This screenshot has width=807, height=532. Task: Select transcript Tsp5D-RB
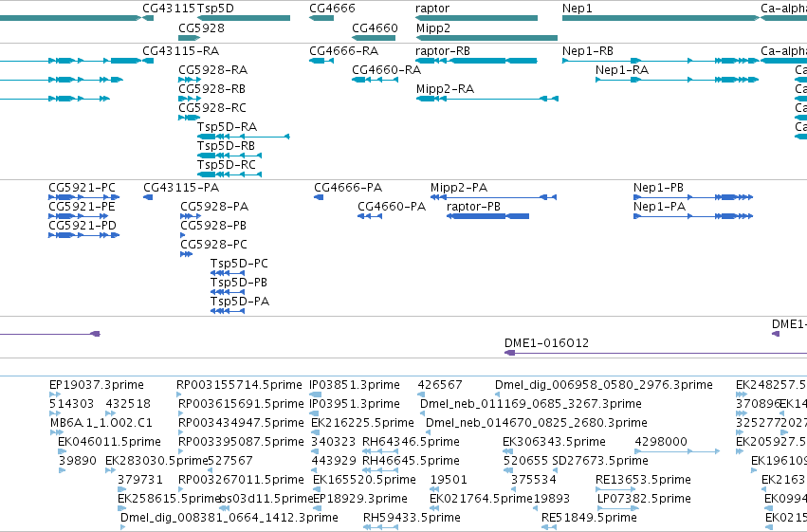229,156
